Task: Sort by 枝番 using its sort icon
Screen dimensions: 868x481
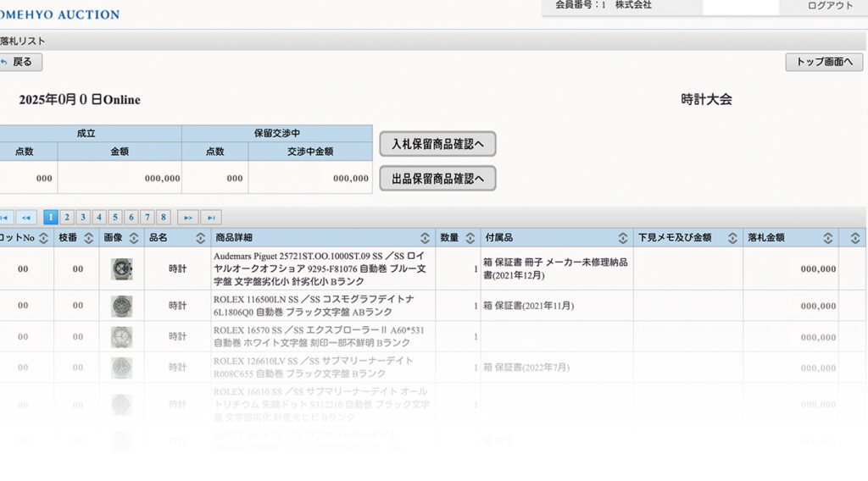Action: tap(88, 238)
